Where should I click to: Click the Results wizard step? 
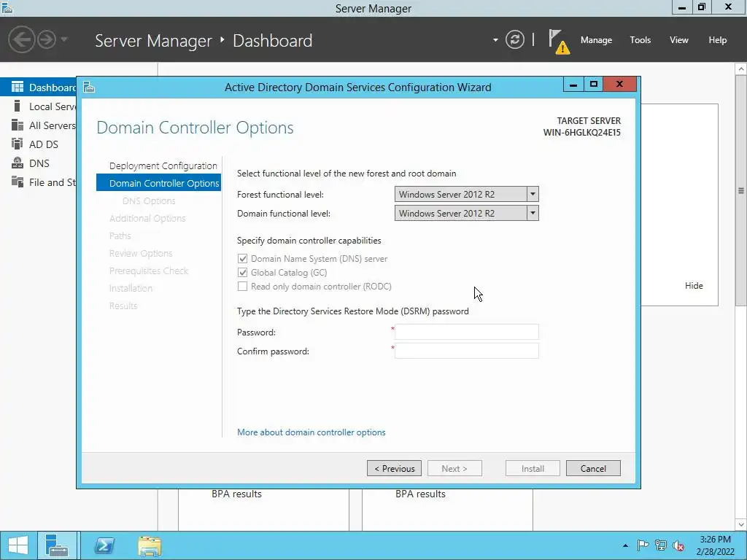click(x=123, y=306)
